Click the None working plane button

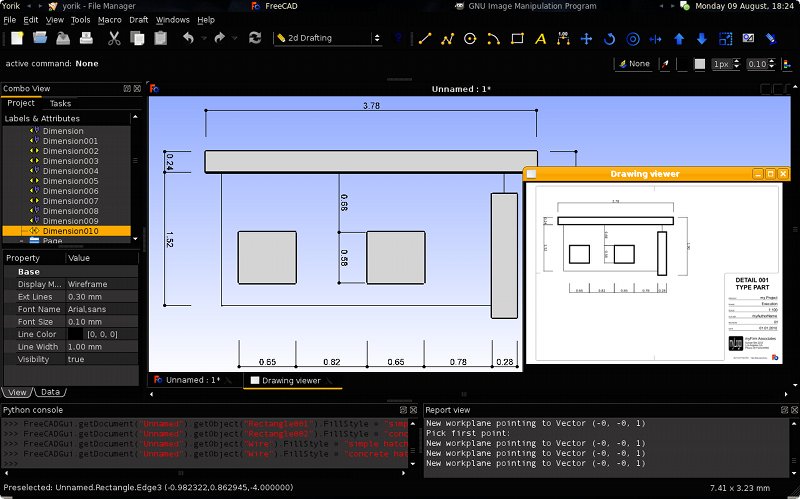633,64
